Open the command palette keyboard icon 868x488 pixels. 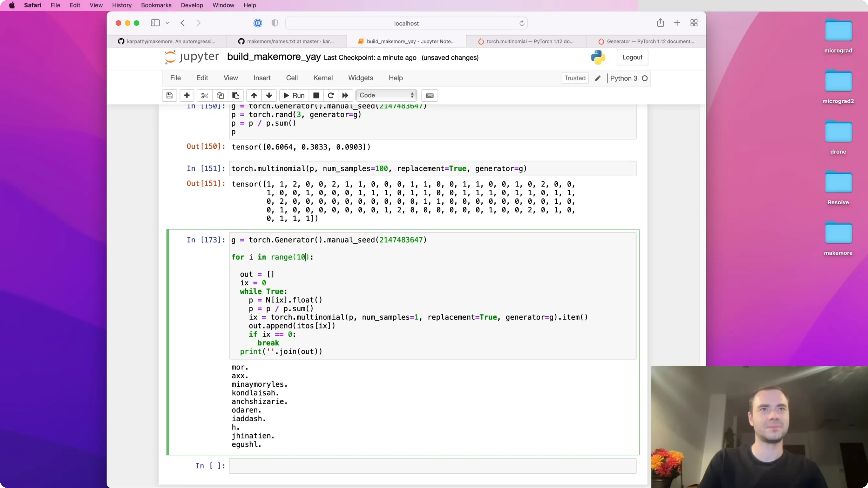click(429, 95)
